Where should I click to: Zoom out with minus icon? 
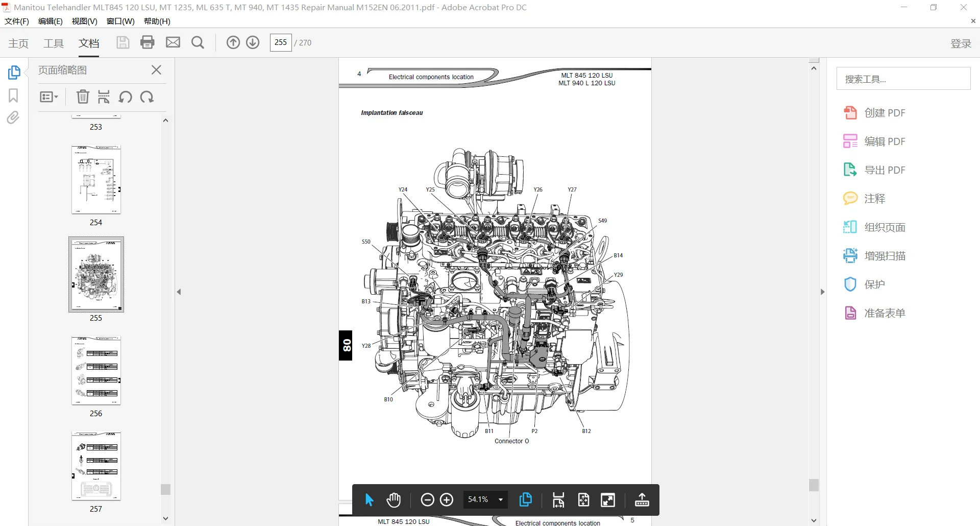coord(427,500)
